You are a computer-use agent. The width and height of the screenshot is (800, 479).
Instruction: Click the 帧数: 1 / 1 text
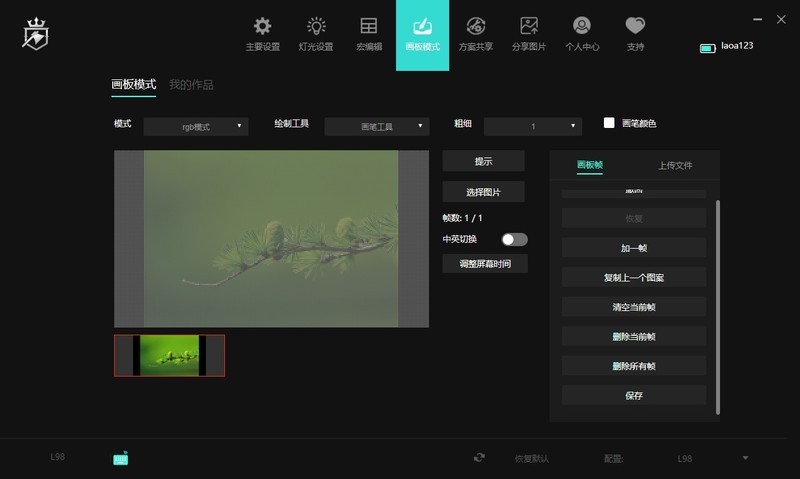tap(462, 218)
